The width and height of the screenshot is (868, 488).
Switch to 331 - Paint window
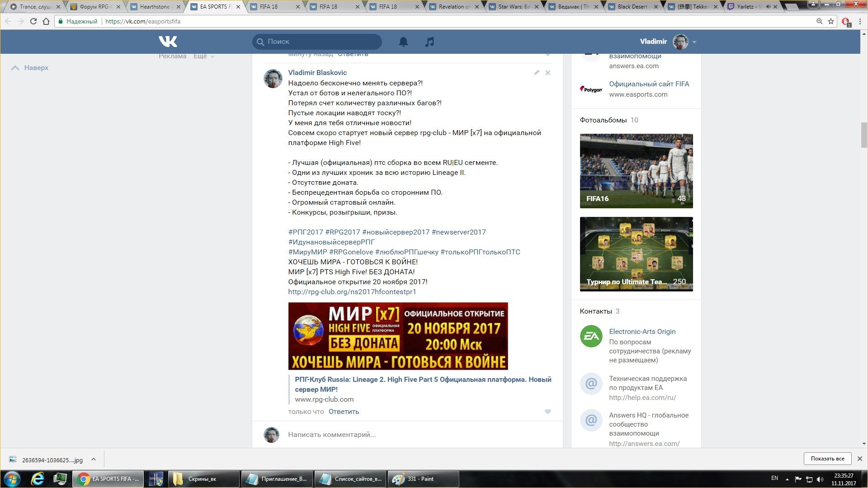pyautogui.click(x=423, y=479)
